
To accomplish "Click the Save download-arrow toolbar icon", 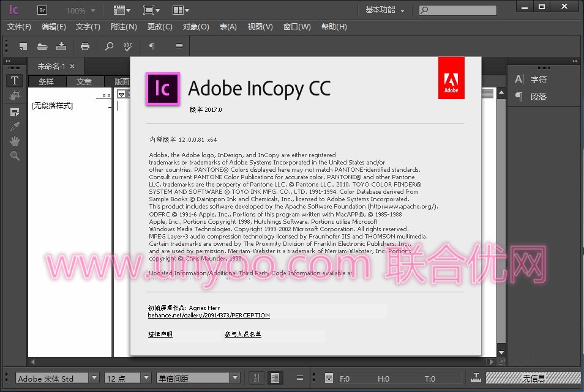I will point(61,46).
